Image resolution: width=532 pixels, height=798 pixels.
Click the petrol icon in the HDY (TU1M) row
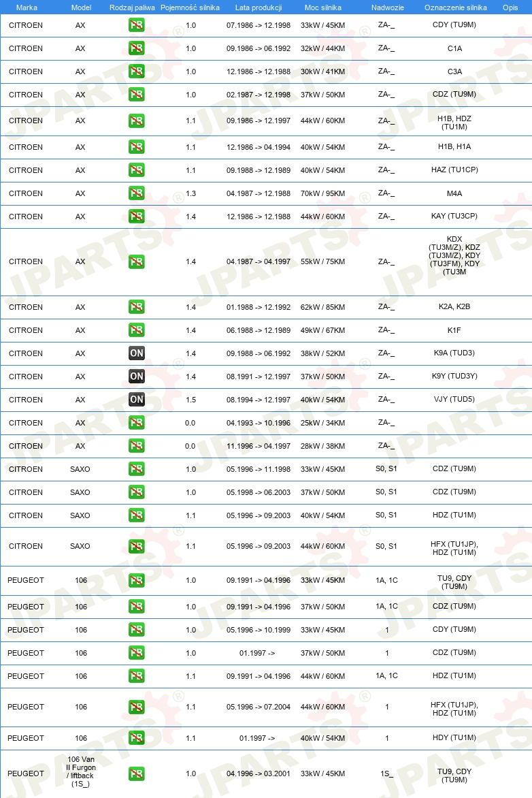(x=136, y=738)
